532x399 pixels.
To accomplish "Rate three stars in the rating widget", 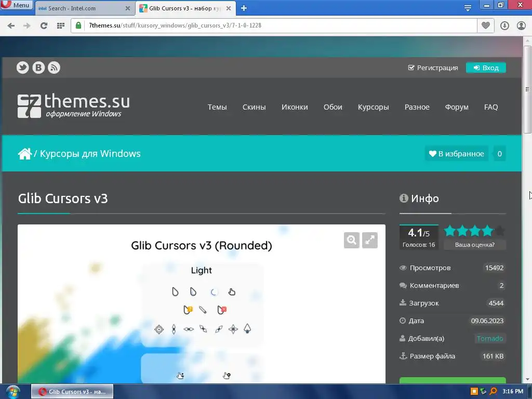I will 475,231.
